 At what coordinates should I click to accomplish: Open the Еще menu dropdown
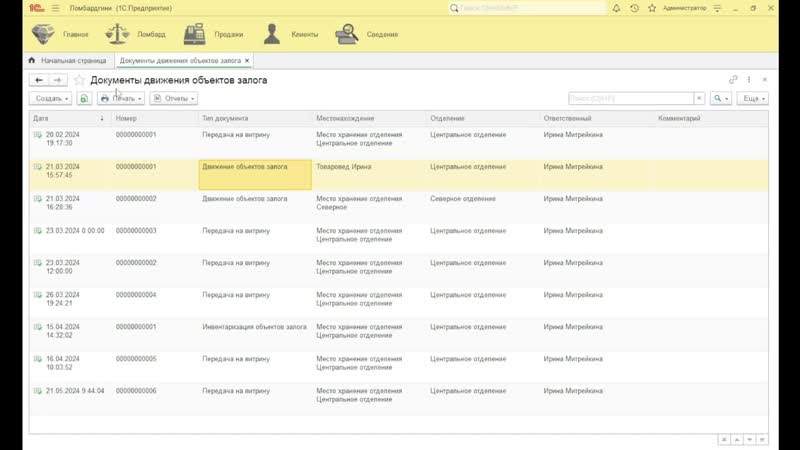pos(753,99)
